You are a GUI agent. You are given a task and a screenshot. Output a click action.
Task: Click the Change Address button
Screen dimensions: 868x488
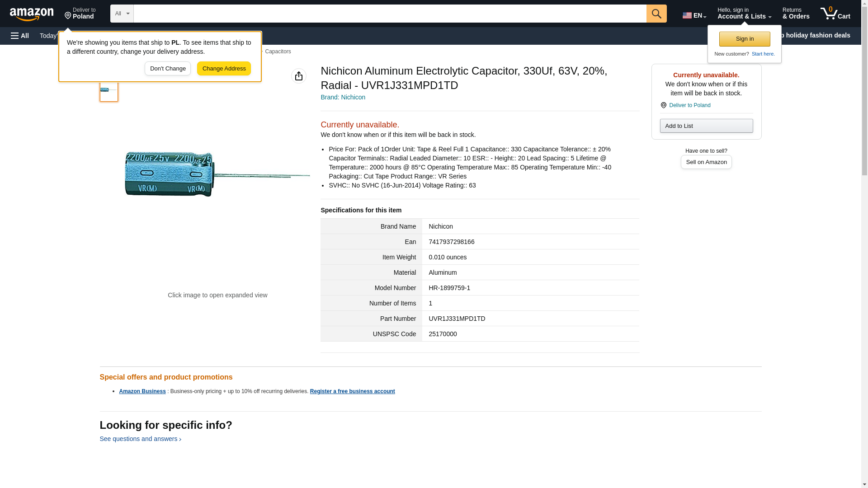224,69
